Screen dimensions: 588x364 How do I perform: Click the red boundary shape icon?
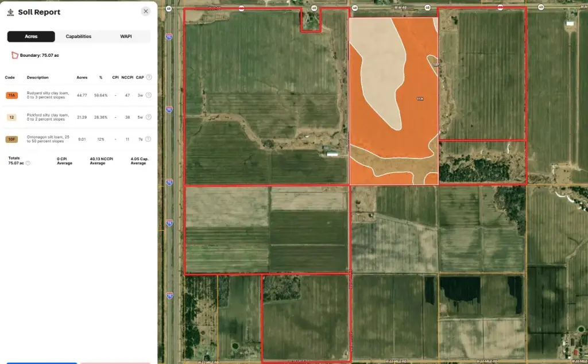[x=15, y=55]
